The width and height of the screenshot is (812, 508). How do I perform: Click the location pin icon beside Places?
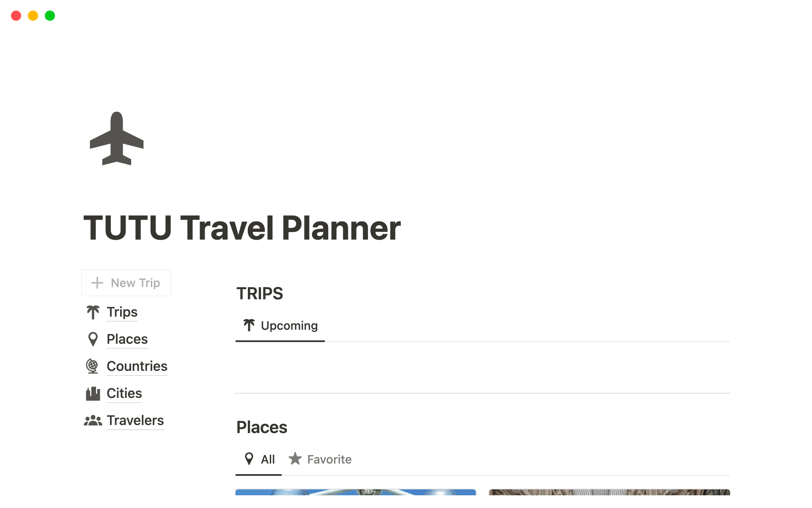pyautogui.click(x=93, y=339)
